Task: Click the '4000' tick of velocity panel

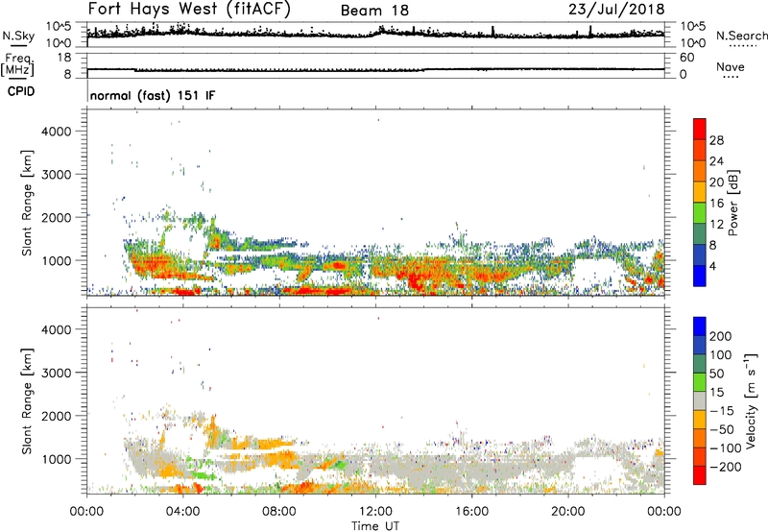Action: click(56, 329)
